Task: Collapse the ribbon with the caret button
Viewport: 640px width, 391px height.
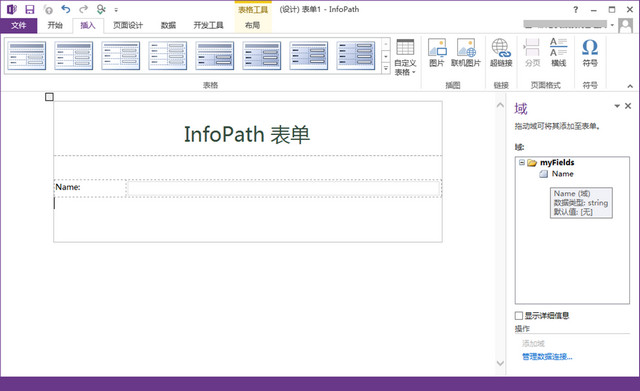Action: pos(630,86)
